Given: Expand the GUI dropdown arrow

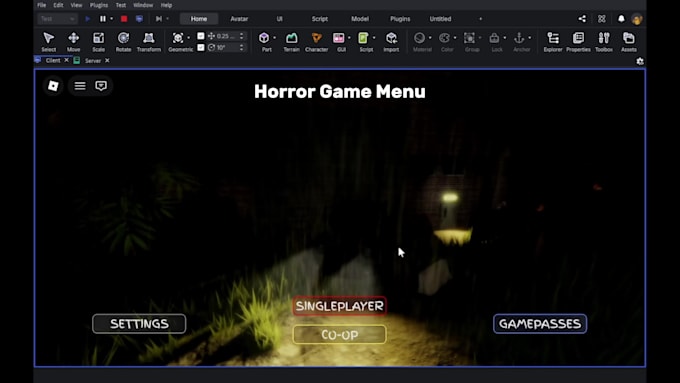Looking at the screenshot, I should point(349,38).
